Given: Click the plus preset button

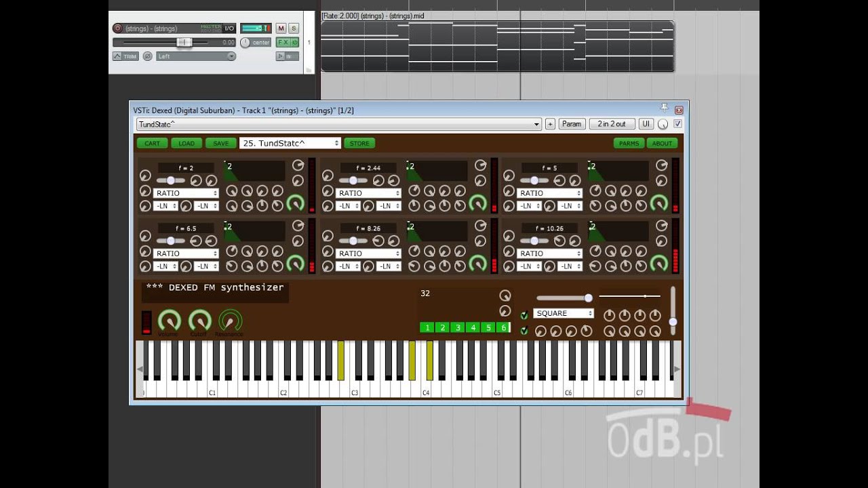Looking at the screenshot, I should (x=550, y=124).
